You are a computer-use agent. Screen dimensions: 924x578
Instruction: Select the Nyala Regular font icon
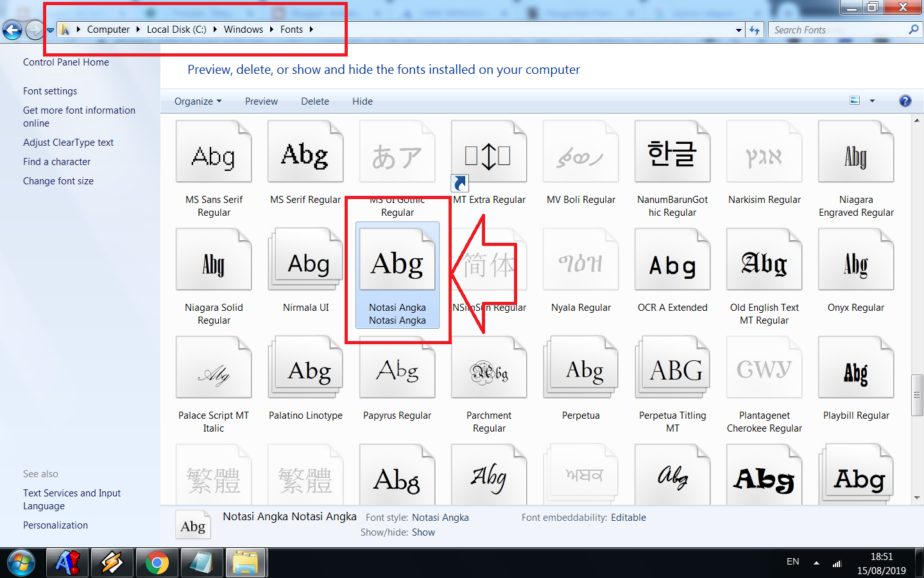point(581,260)
